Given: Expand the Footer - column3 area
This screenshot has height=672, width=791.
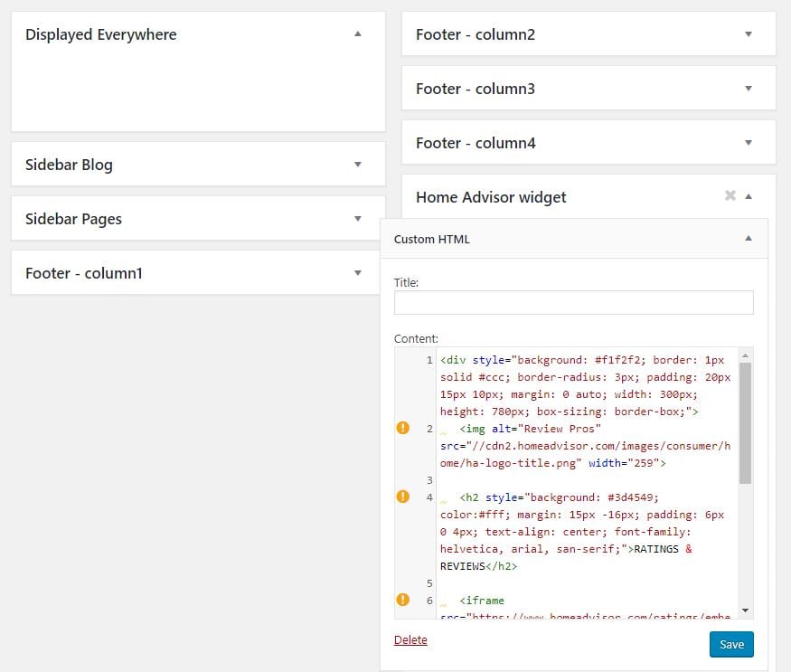Looking at the screenshot, I should click(749, 89).
